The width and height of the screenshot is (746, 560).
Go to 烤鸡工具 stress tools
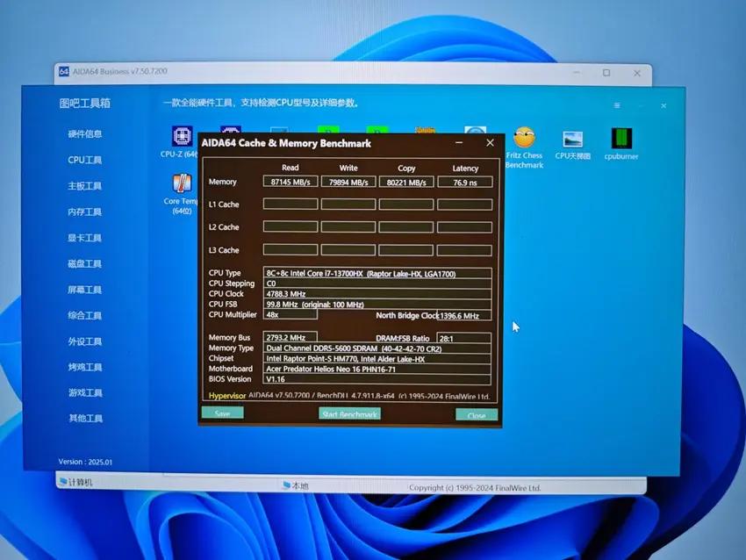pos(84,367)
